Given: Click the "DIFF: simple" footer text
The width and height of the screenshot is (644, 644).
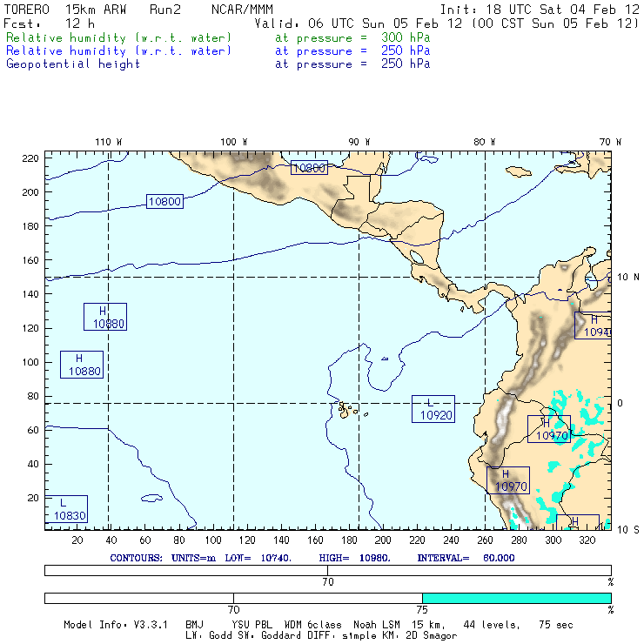Looking at the screenshot, I should click(345, 635).
